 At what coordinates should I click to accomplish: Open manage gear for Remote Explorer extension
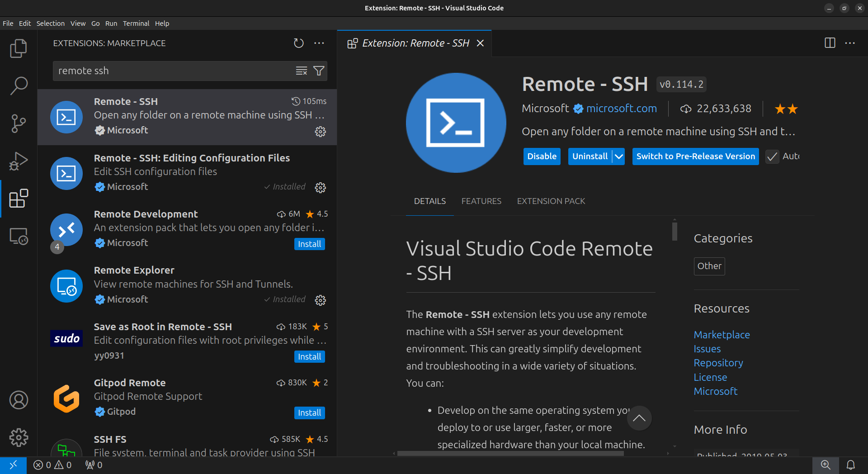coord(320,300)
